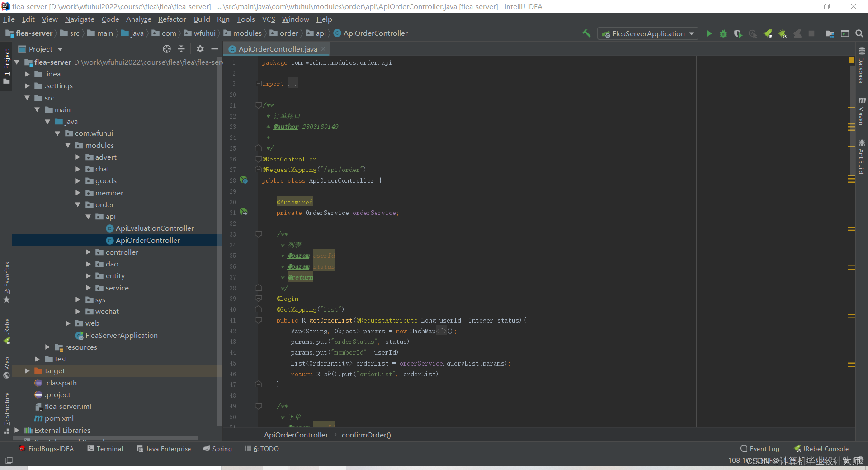
Task: Click the Build Project hammer icon
Action: point(586,33)
